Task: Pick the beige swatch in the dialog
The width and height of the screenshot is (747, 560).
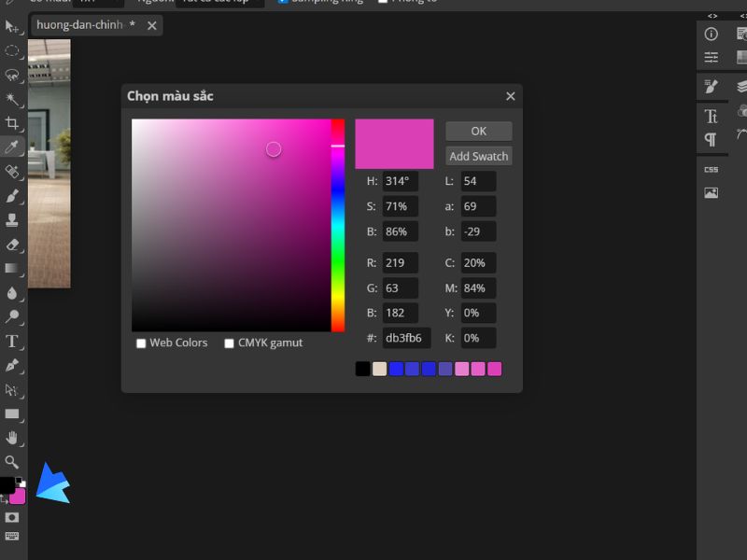Action: point(379,369)
